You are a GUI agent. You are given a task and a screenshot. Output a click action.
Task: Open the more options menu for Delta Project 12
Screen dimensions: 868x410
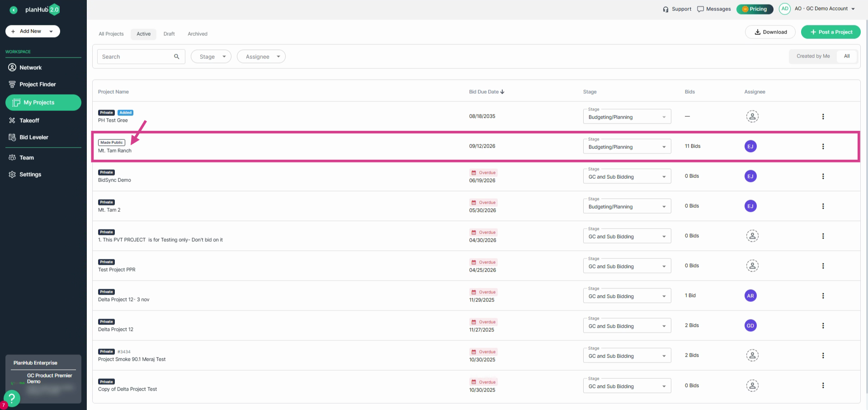click(x=823, y=325)
